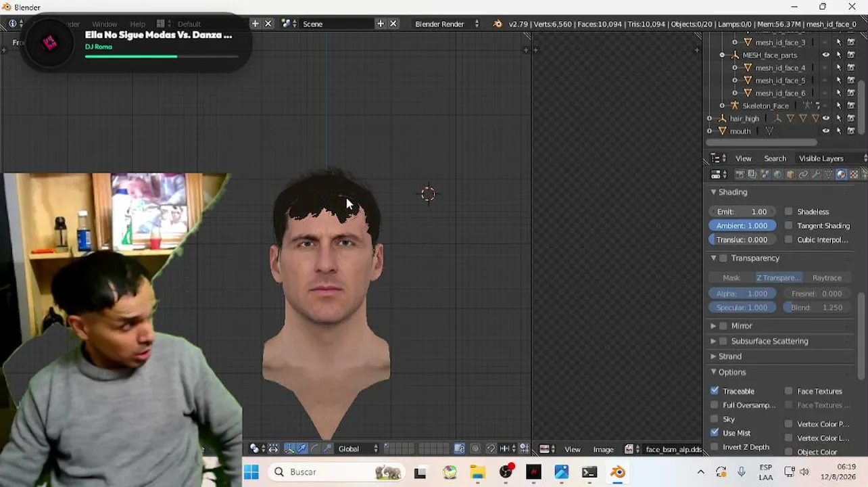Hide the hair_high object in viewport
868x487 pixels.
[x=826, y=118]
